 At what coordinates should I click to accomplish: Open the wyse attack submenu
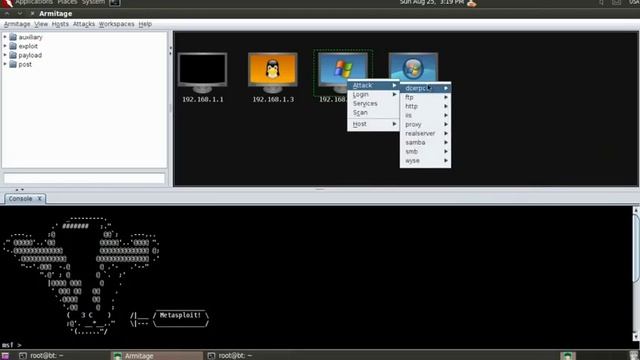coord(425,160)
